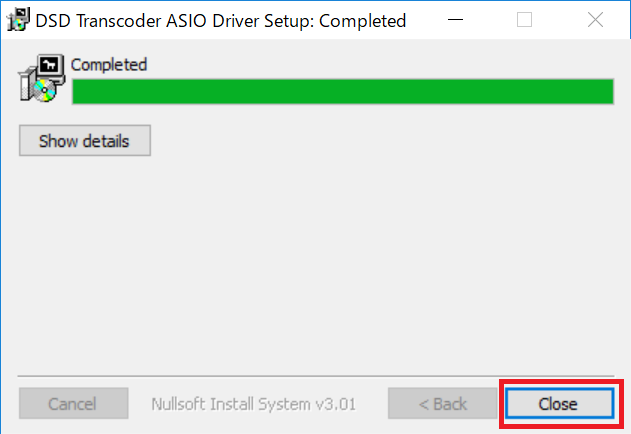Dismiss the dialog with the title bar X
The width and height of the screenshot is (631, 434).
pos(595,19)
